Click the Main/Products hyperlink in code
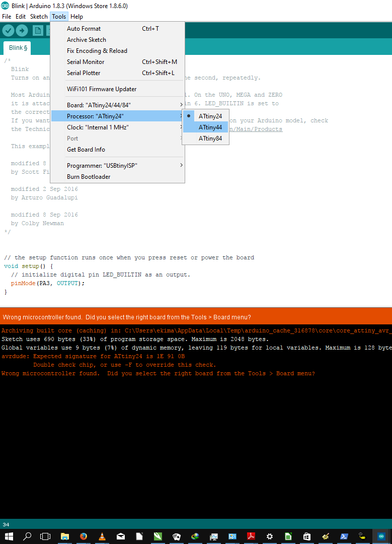 point(256,129)
